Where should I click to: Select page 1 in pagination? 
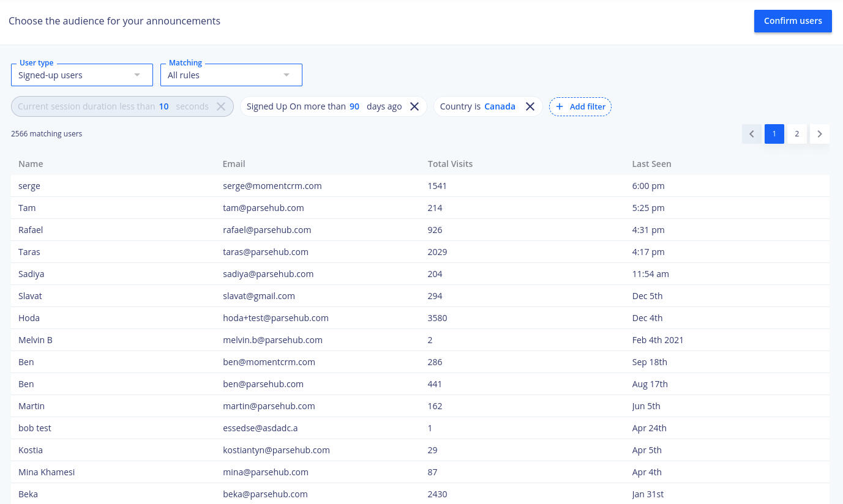coord(774,134)
